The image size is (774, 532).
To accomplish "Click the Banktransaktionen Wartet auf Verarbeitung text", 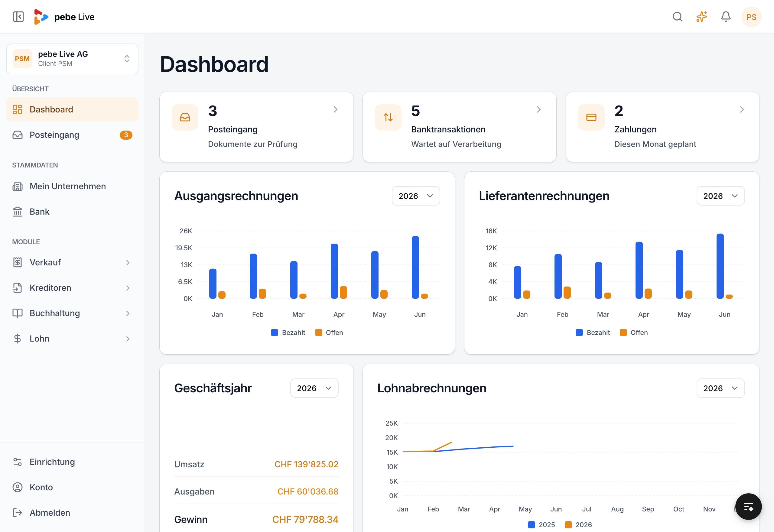I will pos(456,144).
